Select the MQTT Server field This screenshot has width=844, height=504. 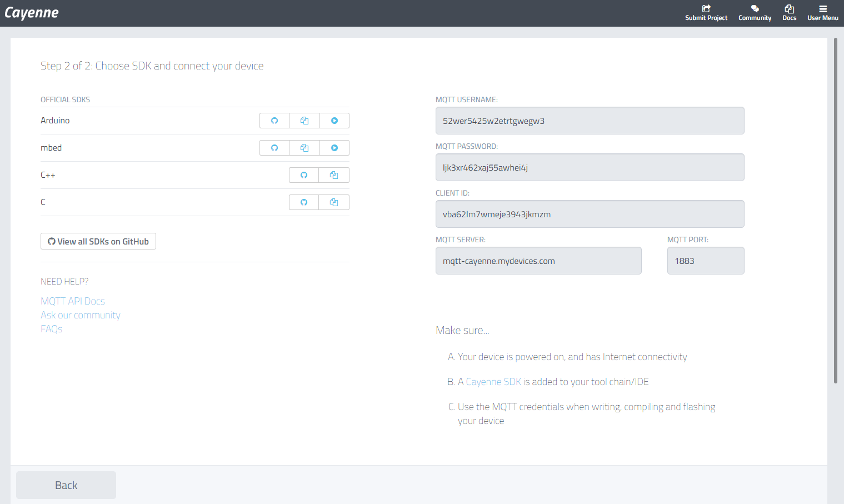pyautogui.click(x=538, y=261)
